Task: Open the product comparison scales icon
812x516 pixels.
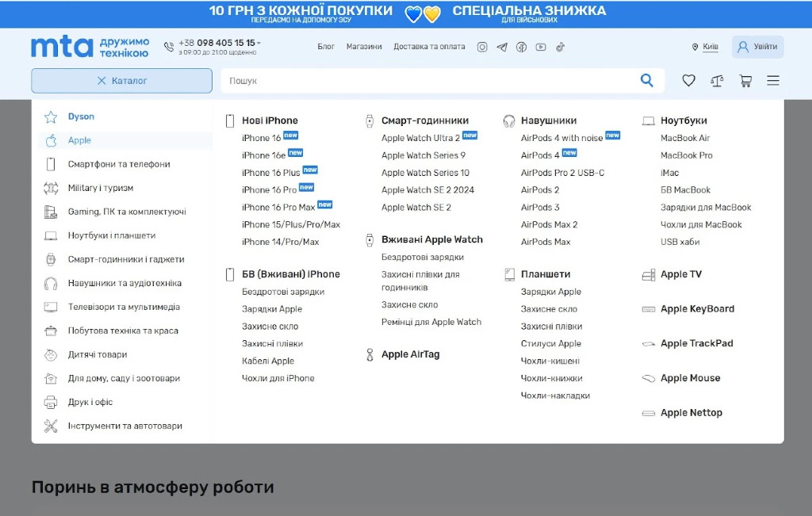Action: coord(717,81)
